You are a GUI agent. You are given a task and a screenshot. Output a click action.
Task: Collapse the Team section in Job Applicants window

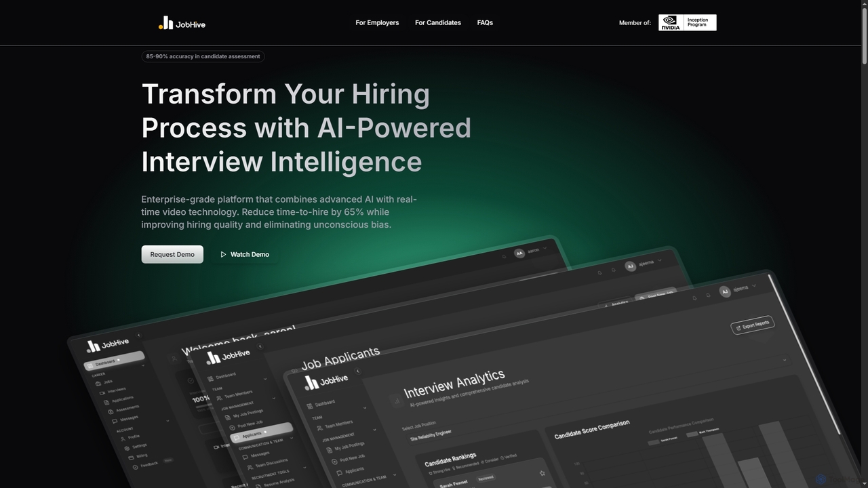pos(265,378)
